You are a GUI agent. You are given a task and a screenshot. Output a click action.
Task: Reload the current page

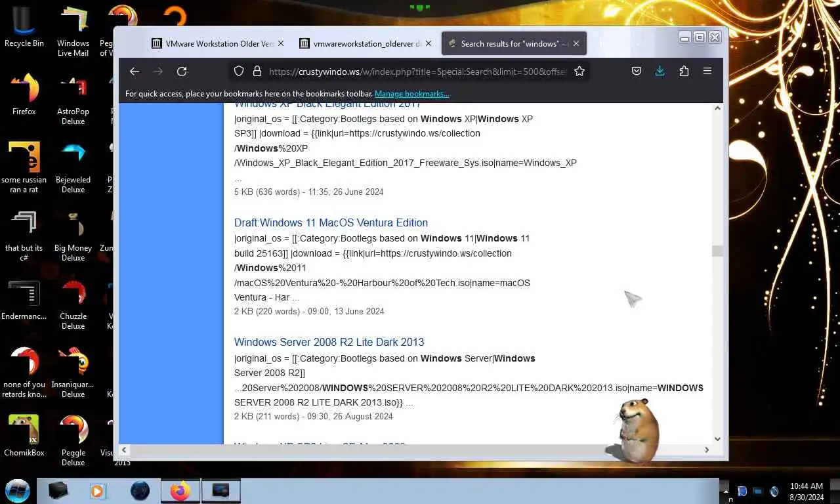tap(182, 71)
